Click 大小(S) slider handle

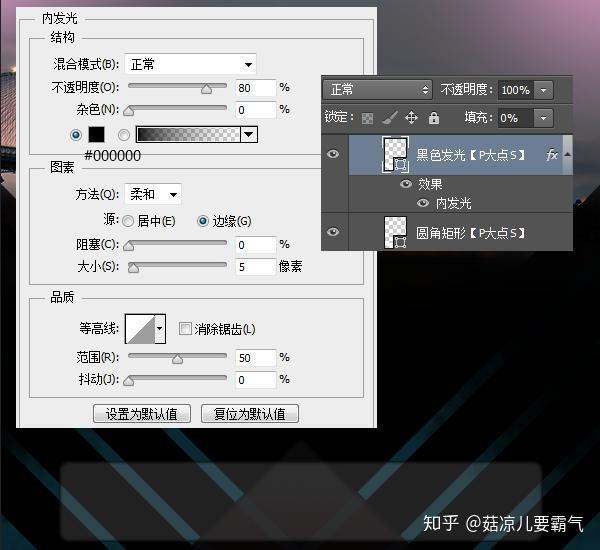pos(134,268)
